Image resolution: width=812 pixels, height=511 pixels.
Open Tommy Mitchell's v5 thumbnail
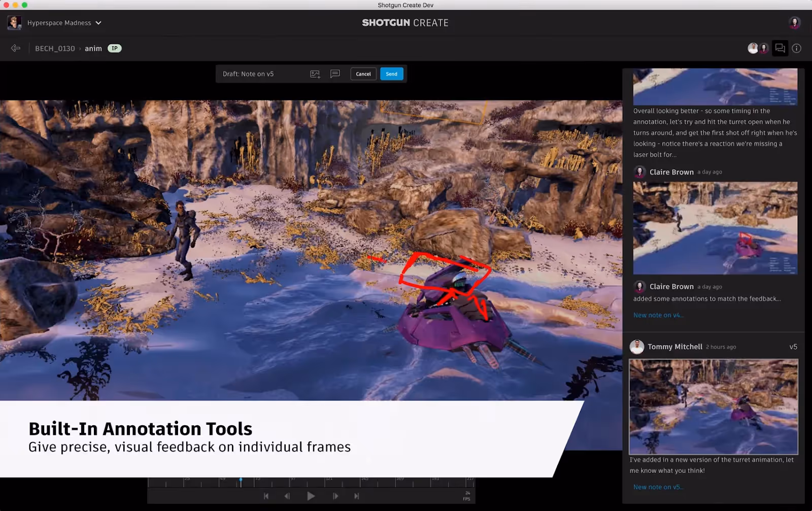tap(714, 407)
